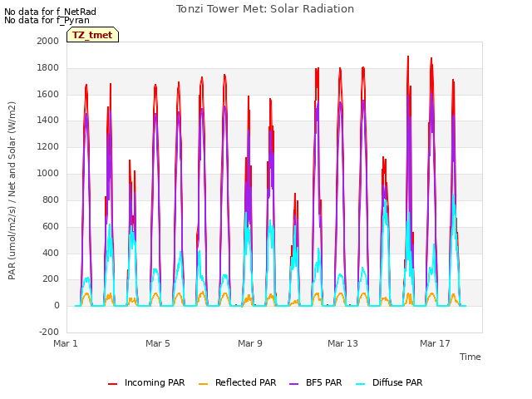Click the TZ_tmet label box

(92, 35)
